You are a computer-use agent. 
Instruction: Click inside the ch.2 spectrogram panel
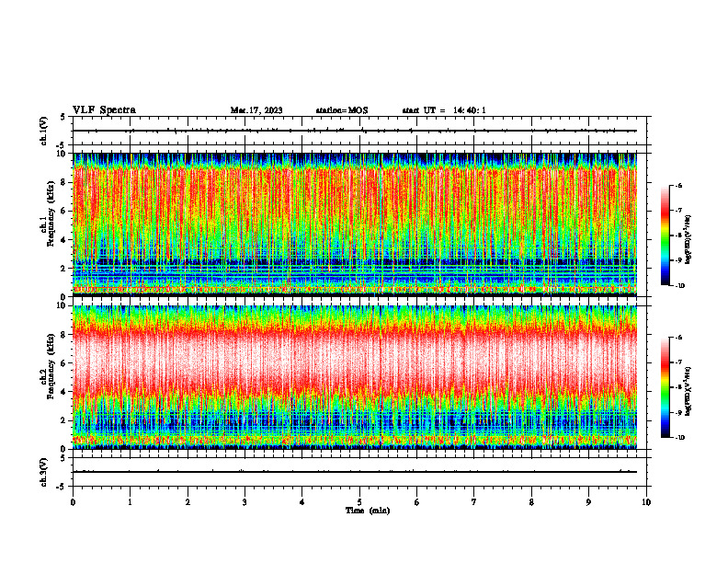(x=355, y=377)
